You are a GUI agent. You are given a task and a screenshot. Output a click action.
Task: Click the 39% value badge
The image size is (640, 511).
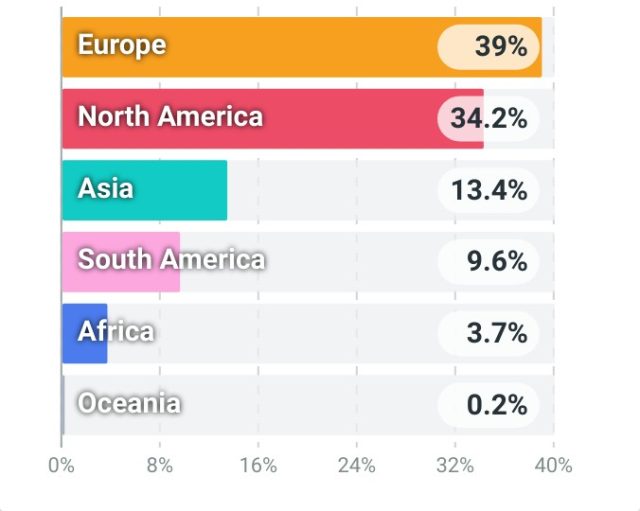[x=488, y=47]
